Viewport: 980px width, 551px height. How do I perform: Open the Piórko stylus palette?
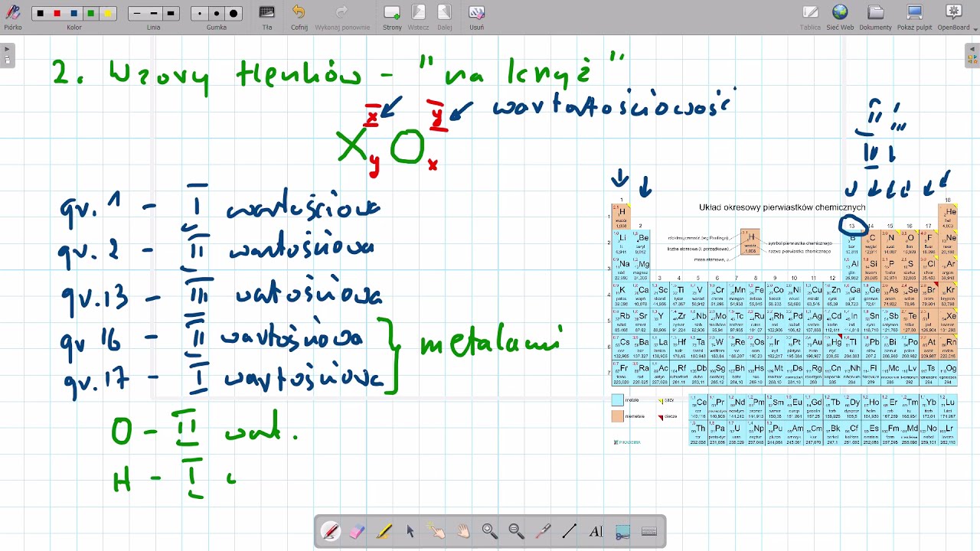[12, 16]
